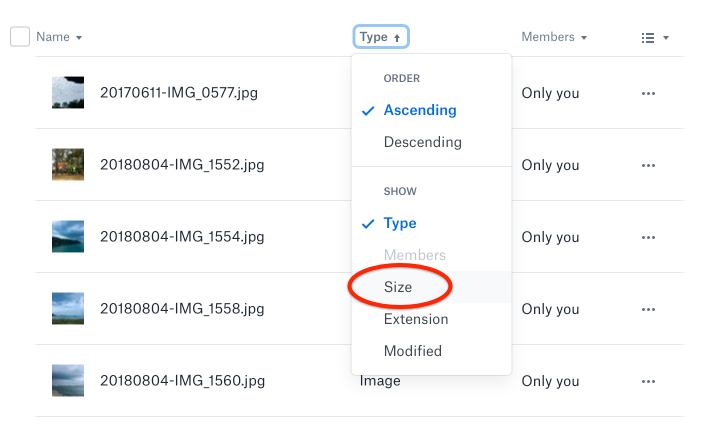Screen dimensions: 704x426
Task: Open more options for 20180804-IMG_1552.jpg
Action: click(x=648, y=165)
